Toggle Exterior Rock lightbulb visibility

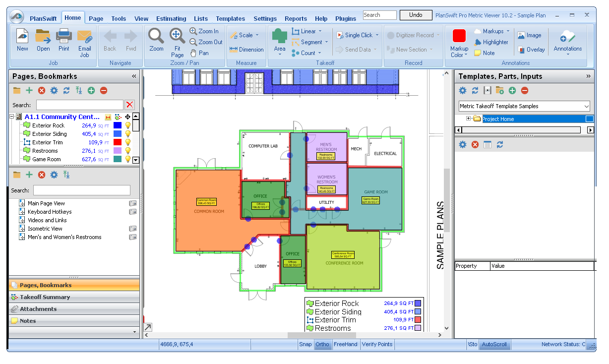pyautogui.click(x=127, y=125)
